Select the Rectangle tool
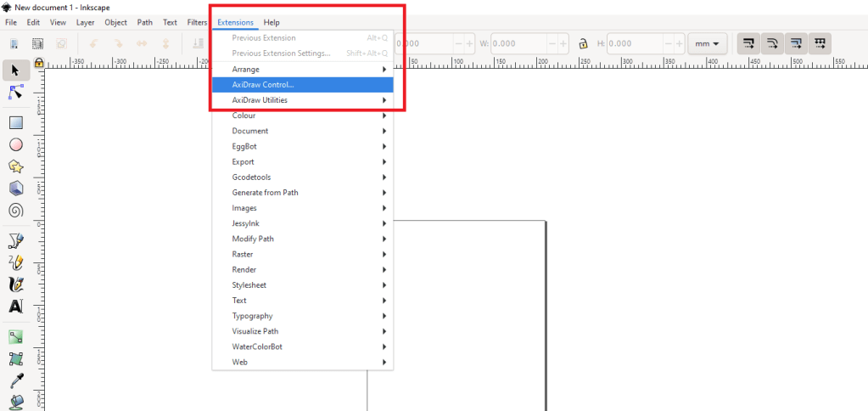Viewport: 868px width, 411px height. (x=15, y=122)
